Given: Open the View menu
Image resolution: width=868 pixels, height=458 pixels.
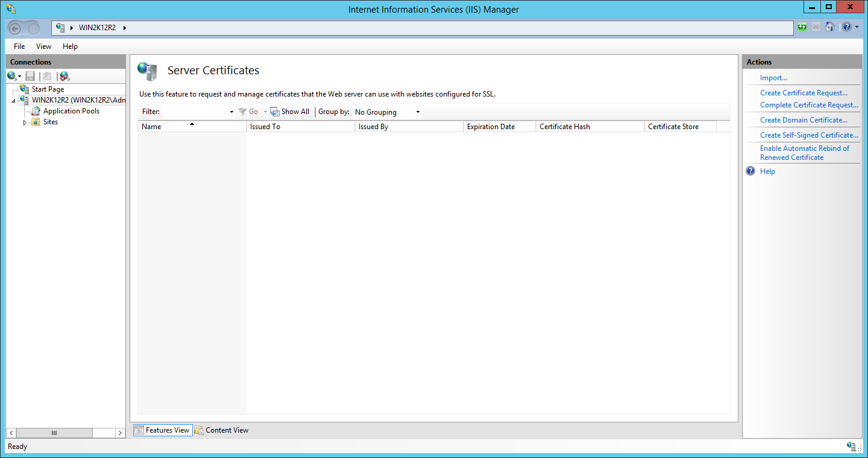Looking at the screenshot, I should [43, 46].
